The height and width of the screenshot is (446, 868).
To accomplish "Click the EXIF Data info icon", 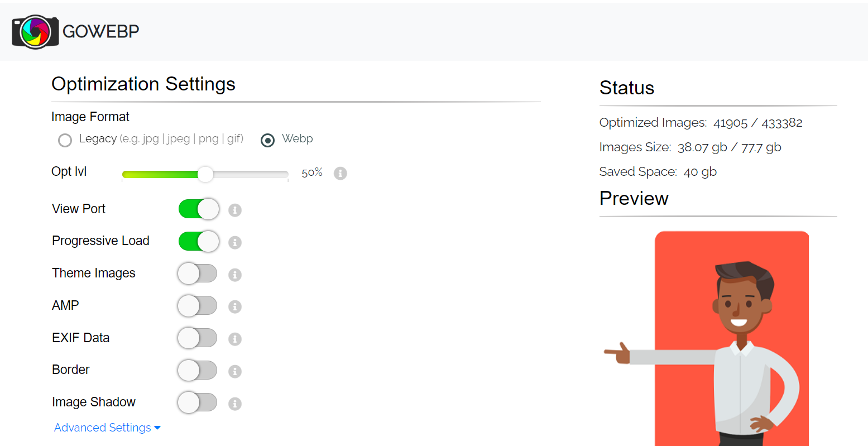I will [x=235, y=339].
